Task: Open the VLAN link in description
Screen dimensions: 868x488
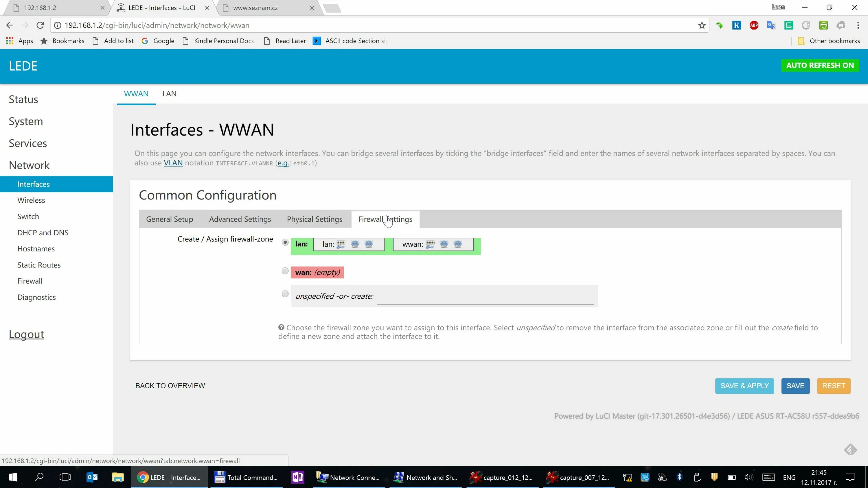Action: 173,163
